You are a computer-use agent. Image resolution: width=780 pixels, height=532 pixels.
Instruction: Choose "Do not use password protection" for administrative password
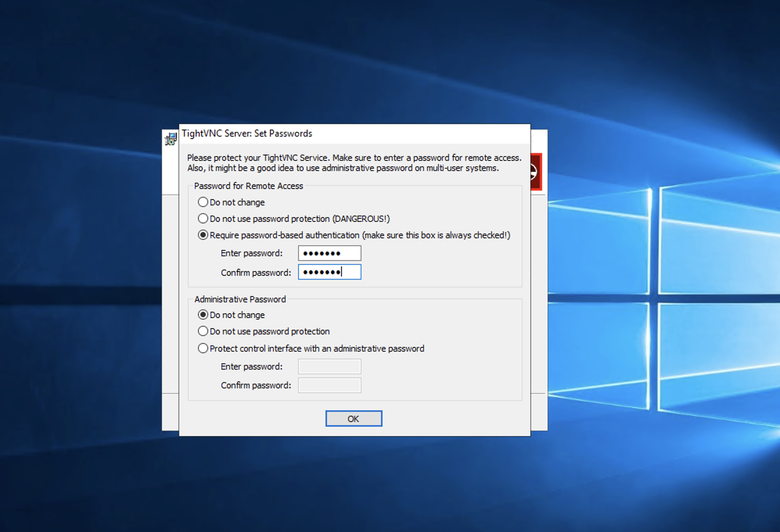click(203, 331)
